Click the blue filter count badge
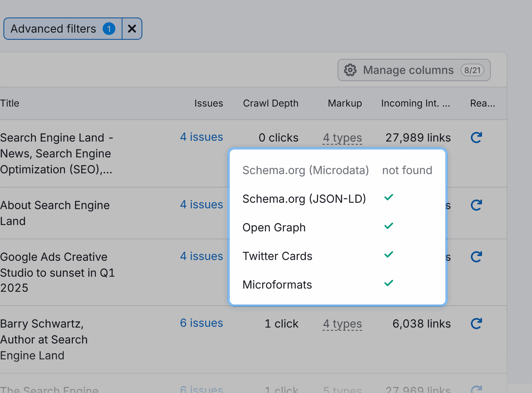The width and height of the screenshot is (532, 393). (x=109, y=29)
